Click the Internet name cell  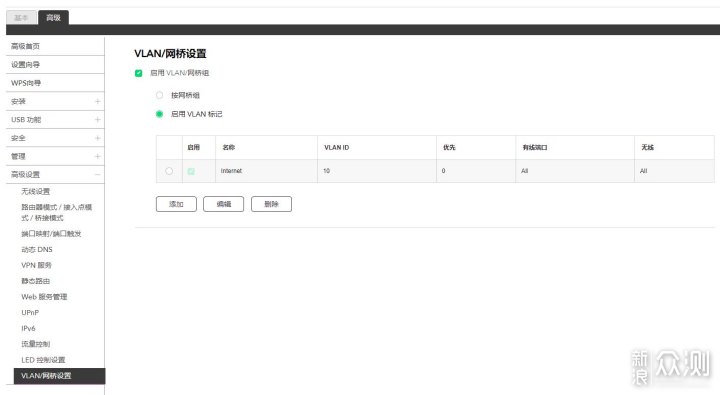pos(266,171)
